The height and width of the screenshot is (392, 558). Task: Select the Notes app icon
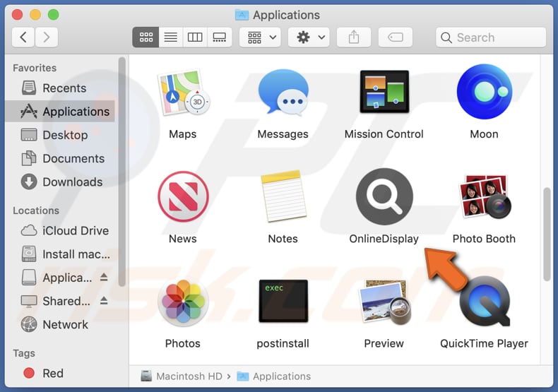(284, 196)
